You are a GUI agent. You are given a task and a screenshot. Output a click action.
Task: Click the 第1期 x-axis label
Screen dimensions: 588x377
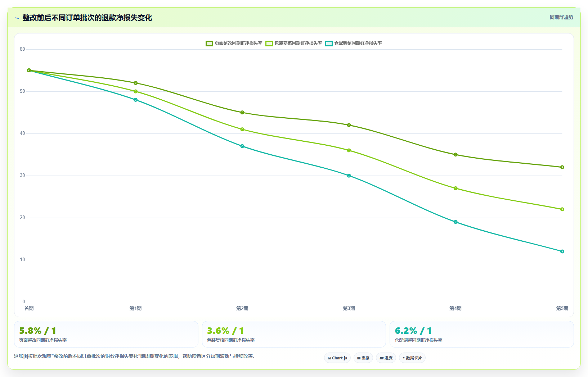pyautogui.click(x=136, y=309)
